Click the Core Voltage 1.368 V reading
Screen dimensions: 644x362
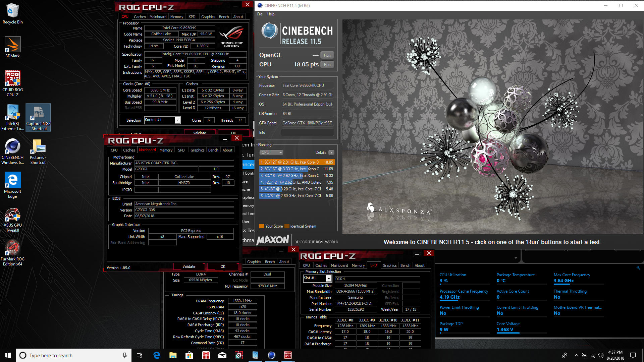tap(505, 329)
